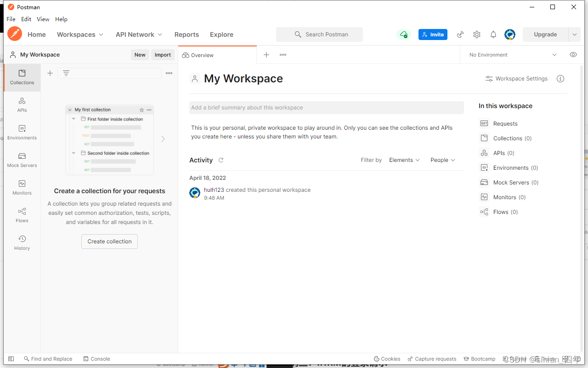Toggle the sidebar icon in status bar
Screen dimensions: 588x368
11,359
